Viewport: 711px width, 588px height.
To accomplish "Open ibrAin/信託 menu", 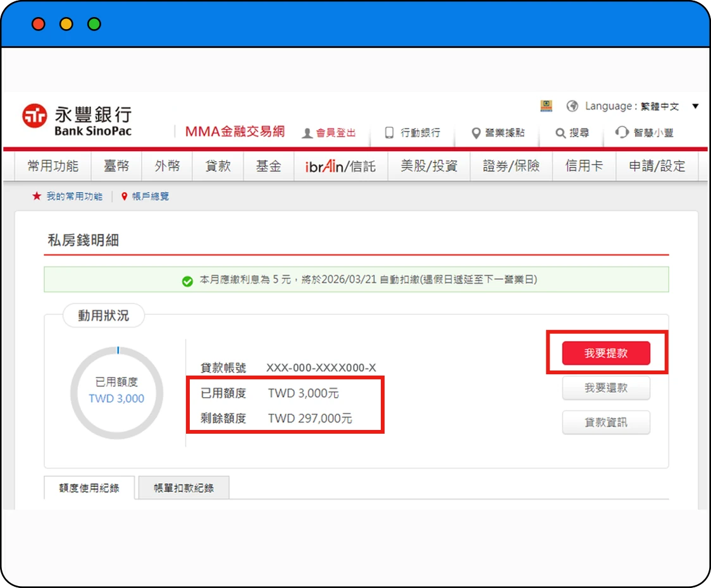I will coord(340,166).
